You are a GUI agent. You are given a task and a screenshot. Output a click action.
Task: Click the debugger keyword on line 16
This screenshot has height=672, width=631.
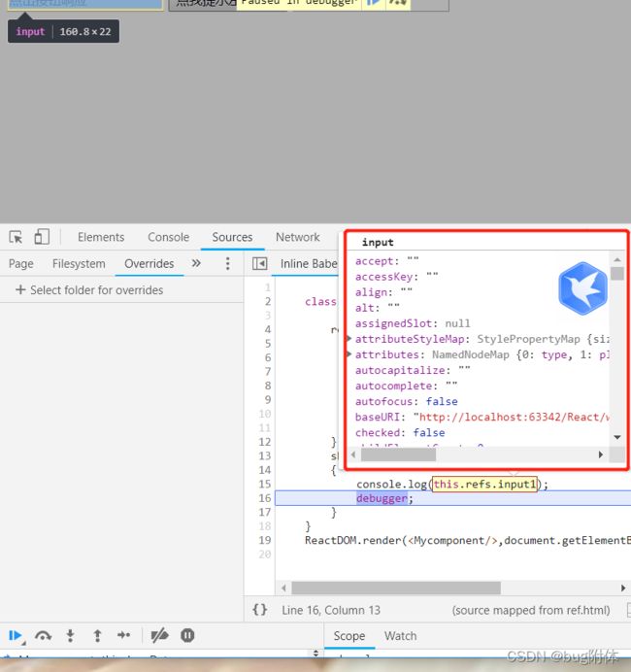(382, 498)
